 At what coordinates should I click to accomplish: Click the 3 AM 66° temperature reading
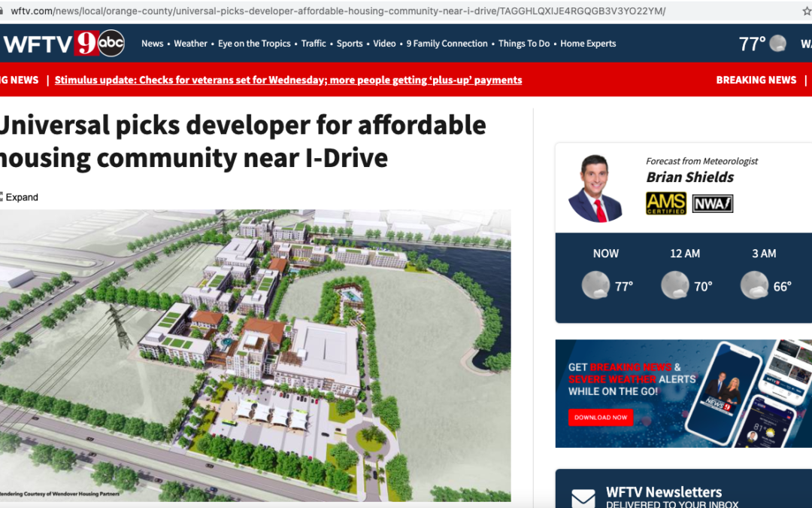coord(783,286)
